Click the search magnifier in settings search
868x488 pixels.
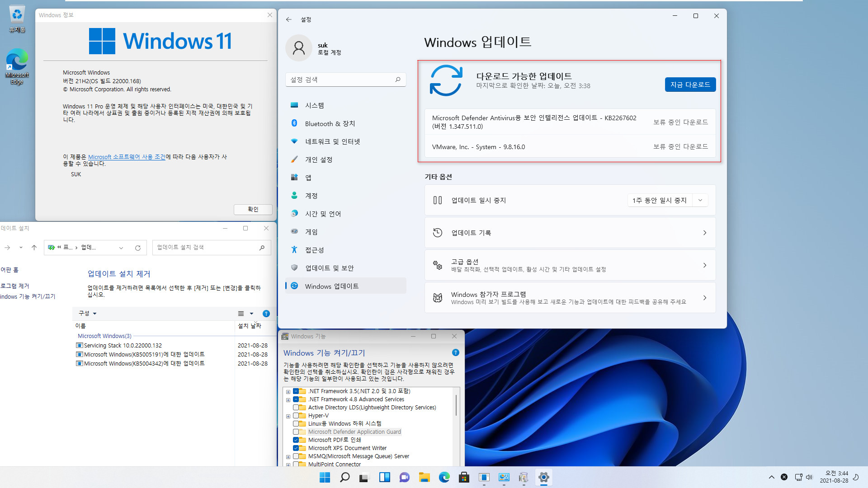click(398, 80)
